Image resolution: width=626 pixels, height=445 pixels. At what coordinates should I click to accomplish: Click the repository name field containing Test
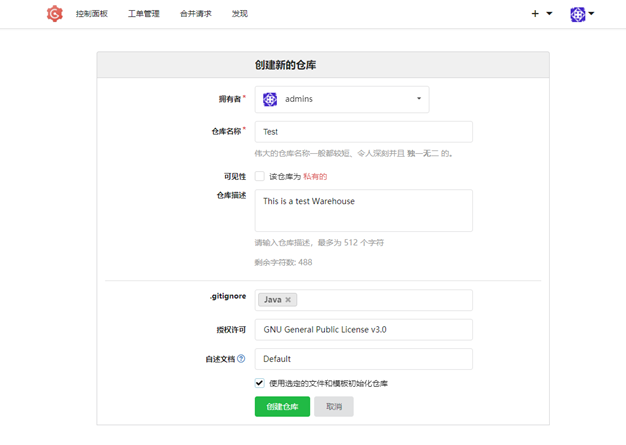click(x=364, y=132)
